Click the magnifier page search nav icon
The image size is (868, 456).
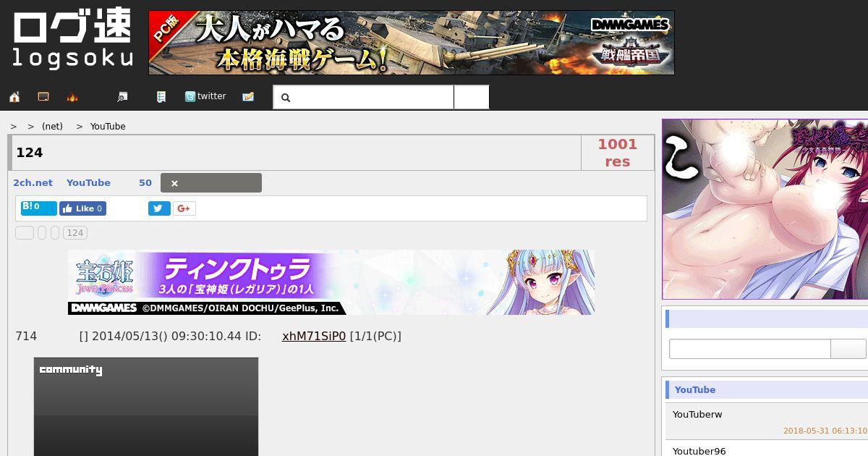click(x=123, y=96)
